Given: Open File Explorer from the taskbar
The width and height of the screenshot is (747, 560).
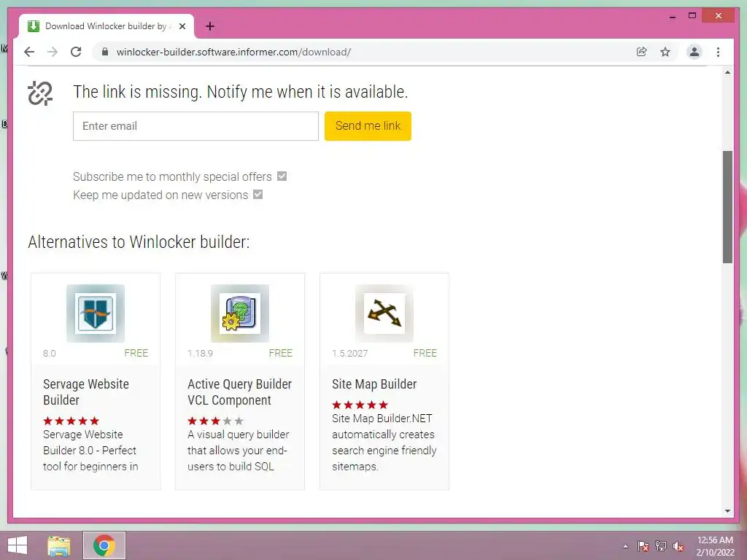Looking at the screenshot, I should click(x=58, y=545).
